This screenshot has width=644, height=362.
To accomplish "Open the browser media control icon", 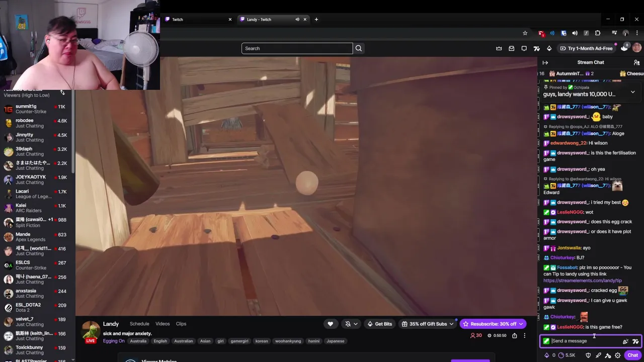I will (614, 33).
